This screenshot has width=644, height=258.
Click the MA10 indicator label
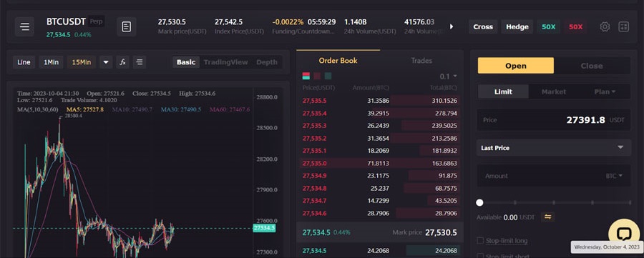(132, 109)
